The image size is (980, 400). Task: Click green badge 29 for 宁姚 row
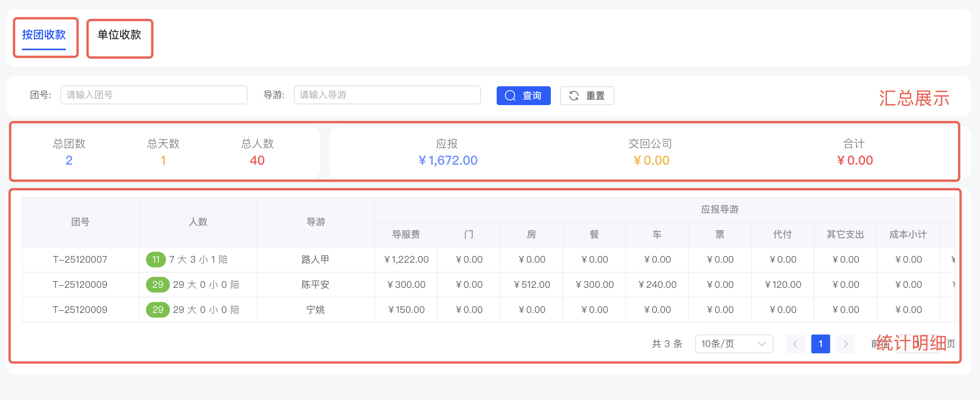point(158,310)
